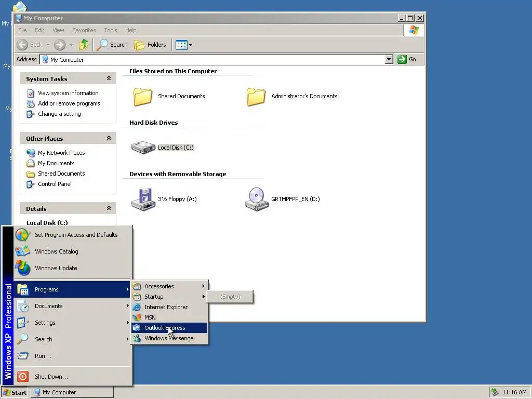Click My Computer taskbar button
Image resolution: width=532 pixels, height=399 pixels.
[72, 393]
